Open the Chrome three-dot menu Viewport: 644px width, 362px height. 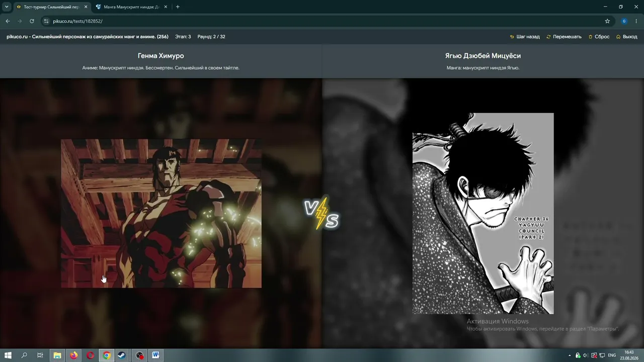[636, 21]
